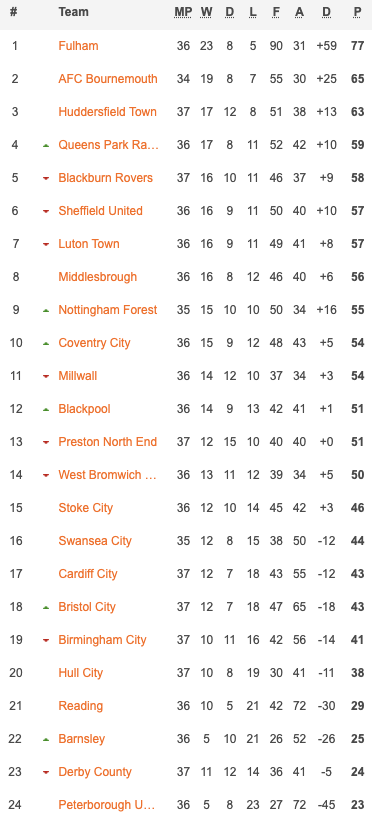Click the red down arrow beside Blackburn Rovers
Screen dimensions: 372x820
point(46,178)
